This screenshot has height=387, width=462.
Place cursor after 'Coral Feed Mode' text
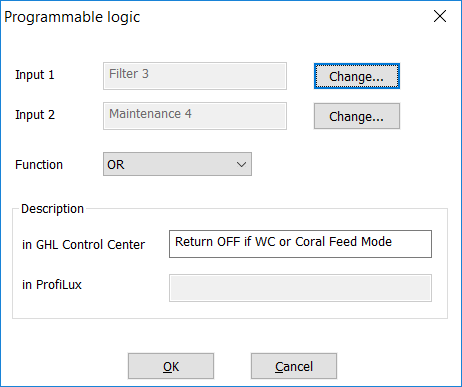[x=393, y=242]
